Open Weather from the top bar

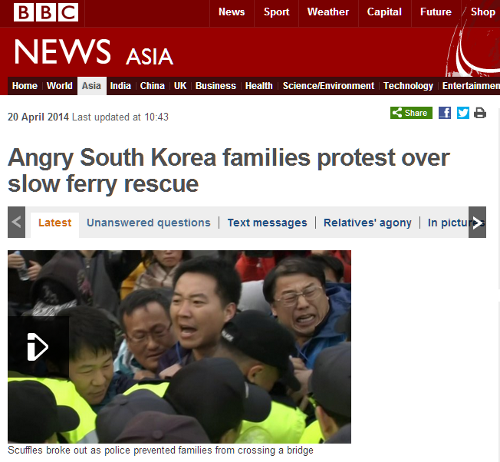[328, 12]
